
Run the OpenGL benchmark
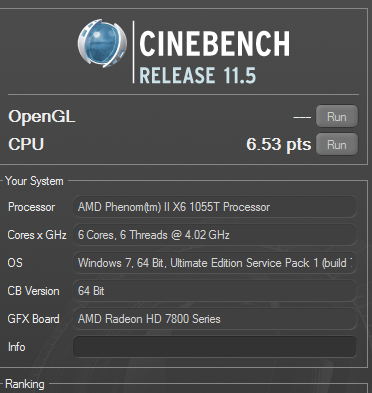coord(337,116)
